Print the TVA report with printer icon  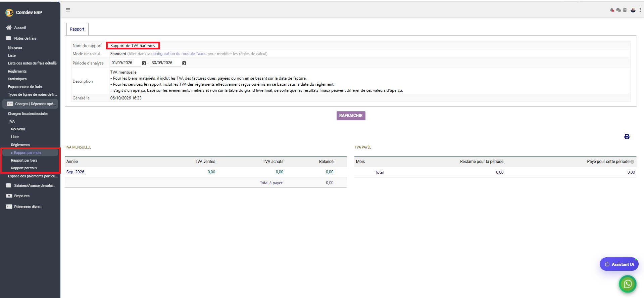(627, 136)
